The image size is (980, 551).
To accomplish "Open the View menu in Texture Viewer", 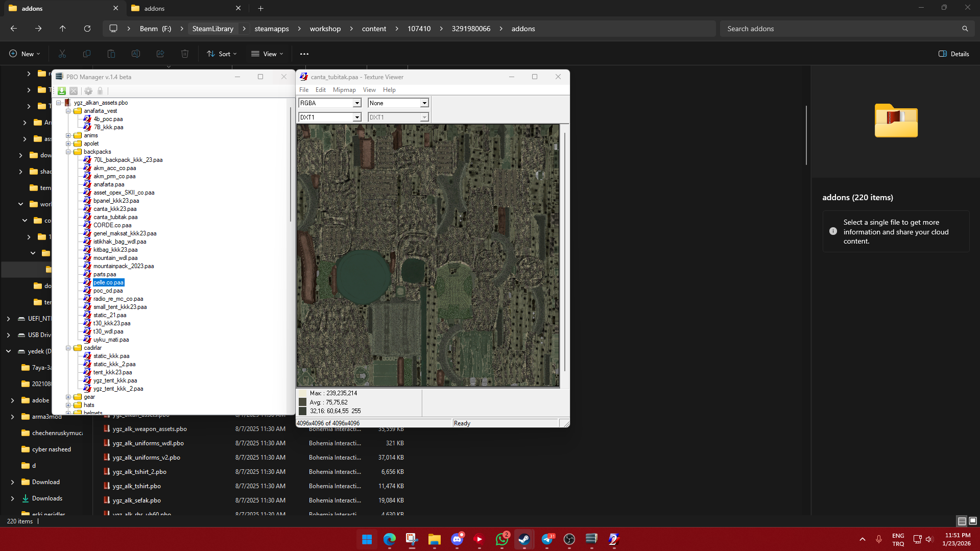I will point(369,90).
